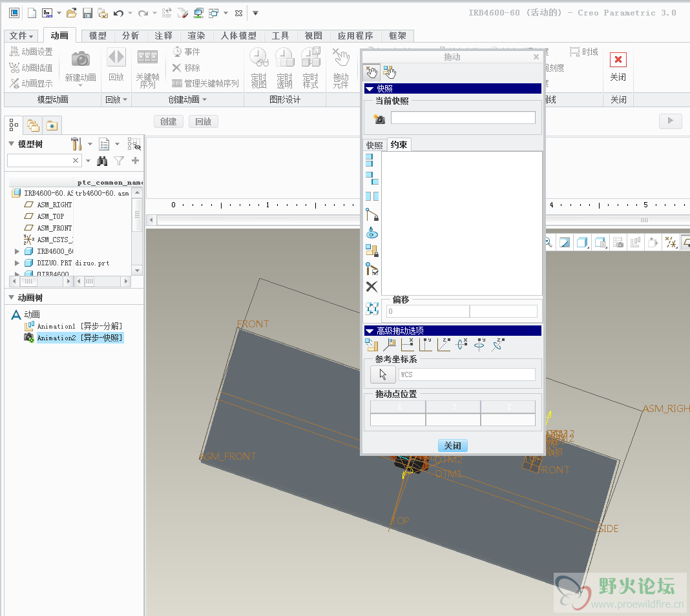Open the 创建动画 group dropdown
The image size is (690, 616).
click(205, 100)
